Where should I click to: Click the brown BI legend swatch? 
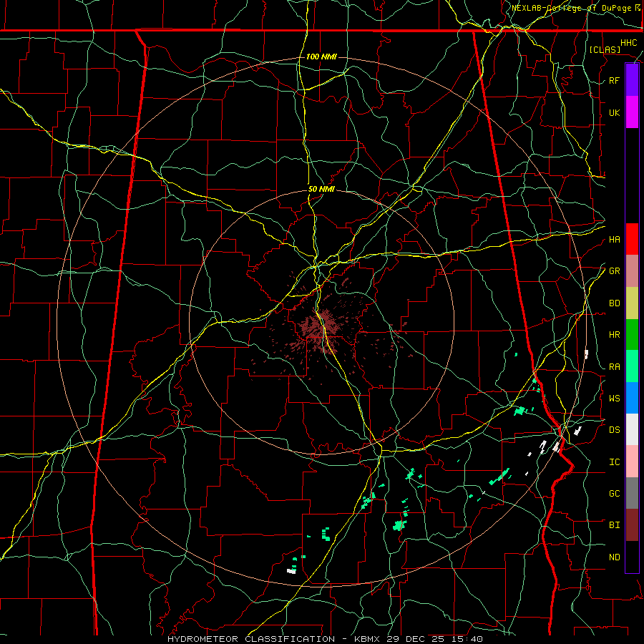[632, 525]
